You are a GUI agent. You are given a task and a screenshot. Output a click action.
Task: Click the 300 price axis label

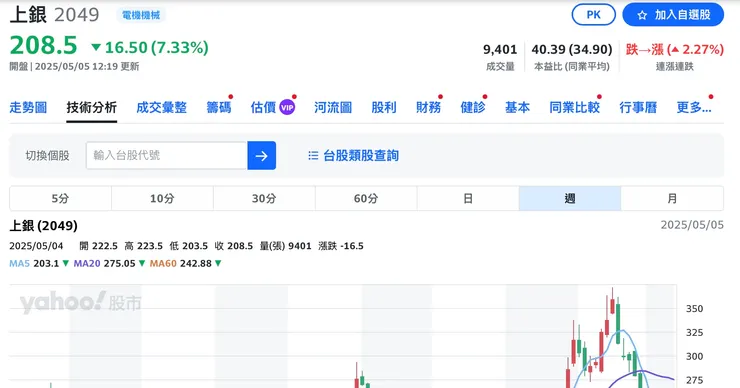694,356
